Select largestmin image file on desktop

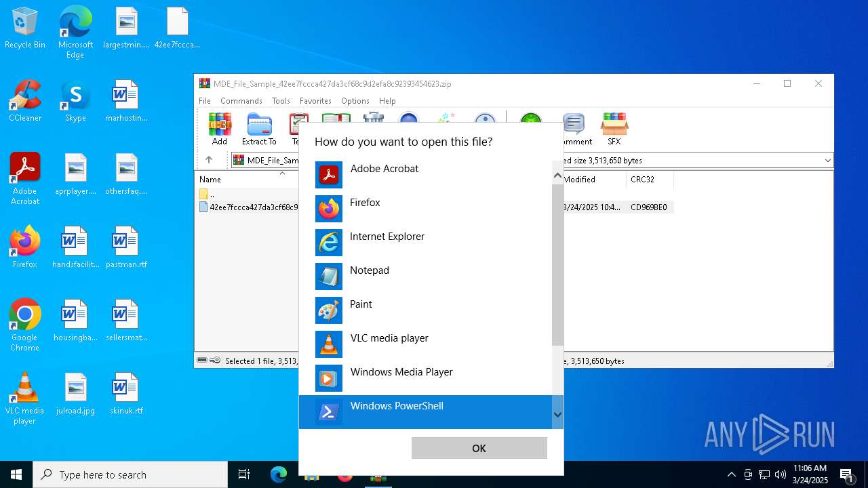pos(126,28)
